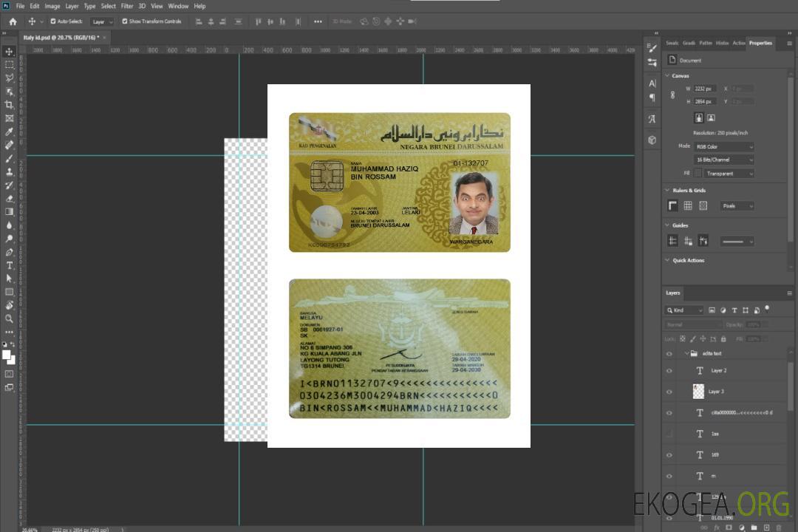Open the Glyphs panel icon
This screenshot has width=798, height=532.
click(652, 119)
